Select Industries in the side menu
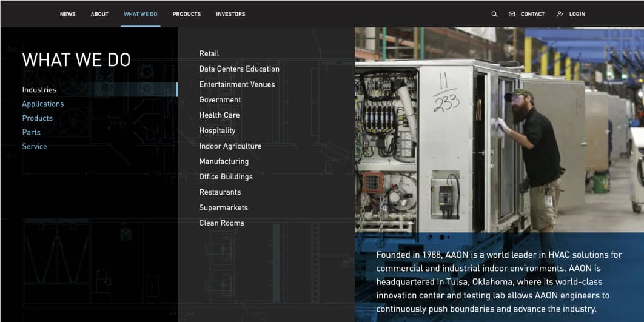 click(x=39, y=90)
